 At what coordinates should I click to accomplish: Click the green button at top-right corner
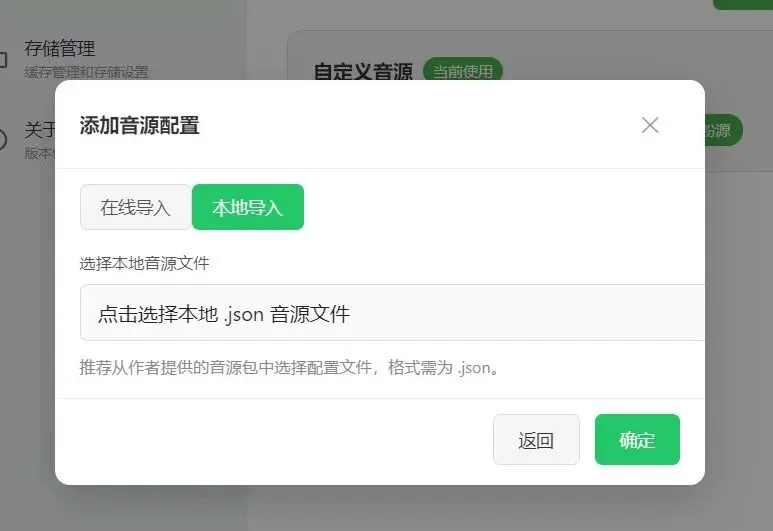743,4
